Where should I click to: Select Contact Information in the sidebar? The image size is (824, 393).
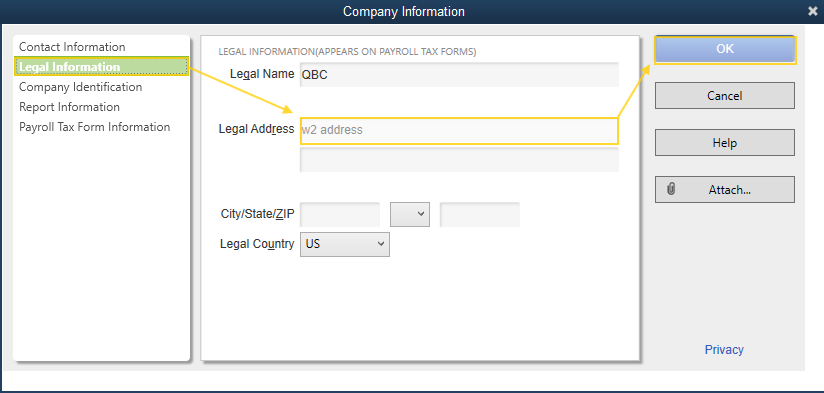[x=72, y=47]
